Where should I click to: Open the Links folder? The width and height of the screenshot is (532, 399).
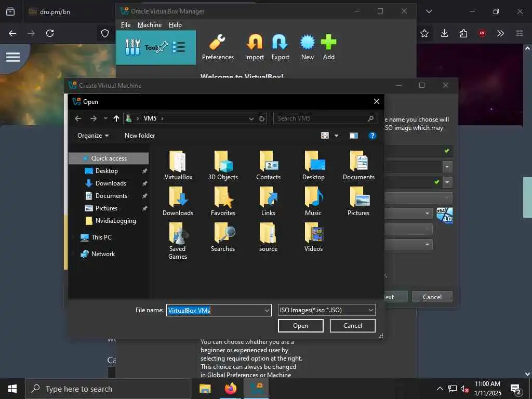[x=269, y=202]
